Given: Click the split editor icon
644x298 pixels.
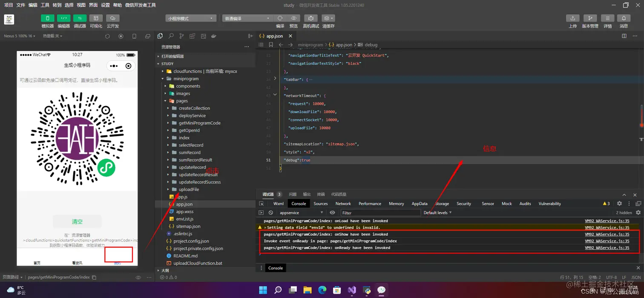Looking at the screenshot, I should 624,36.
